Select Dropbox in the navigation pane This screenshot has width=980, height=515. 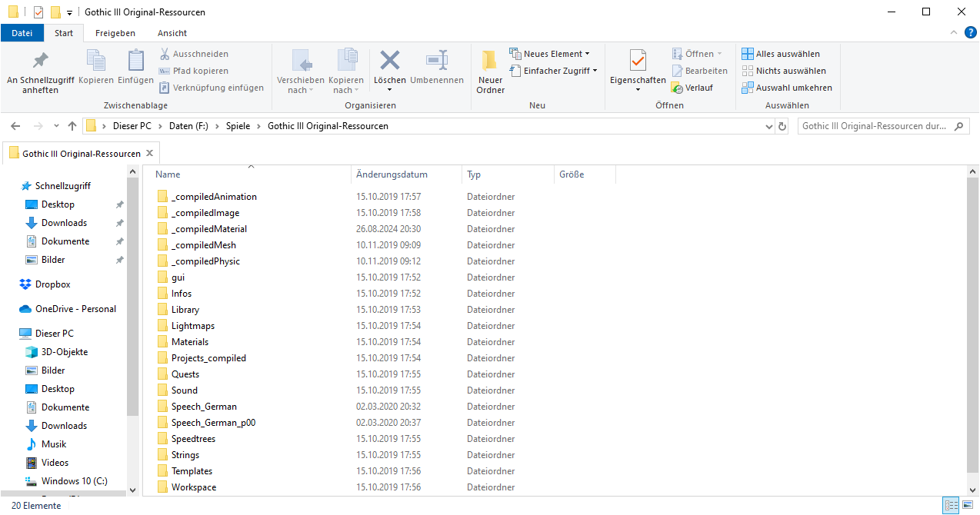[52, 284]
